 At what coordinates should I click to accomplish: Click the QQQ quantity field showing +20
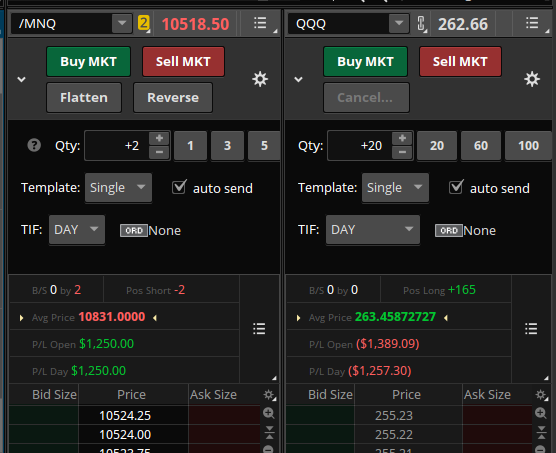click(x=360, y=146)
